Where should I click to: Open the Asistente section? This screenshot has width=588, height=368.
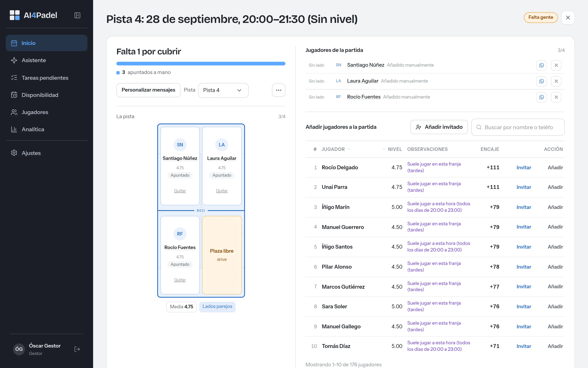pos(46,60)
